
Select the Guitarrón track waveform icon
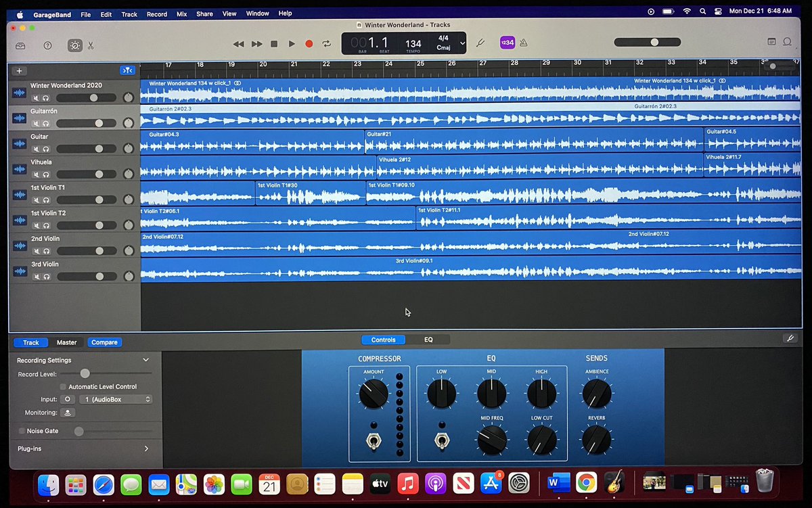[20, 118]
